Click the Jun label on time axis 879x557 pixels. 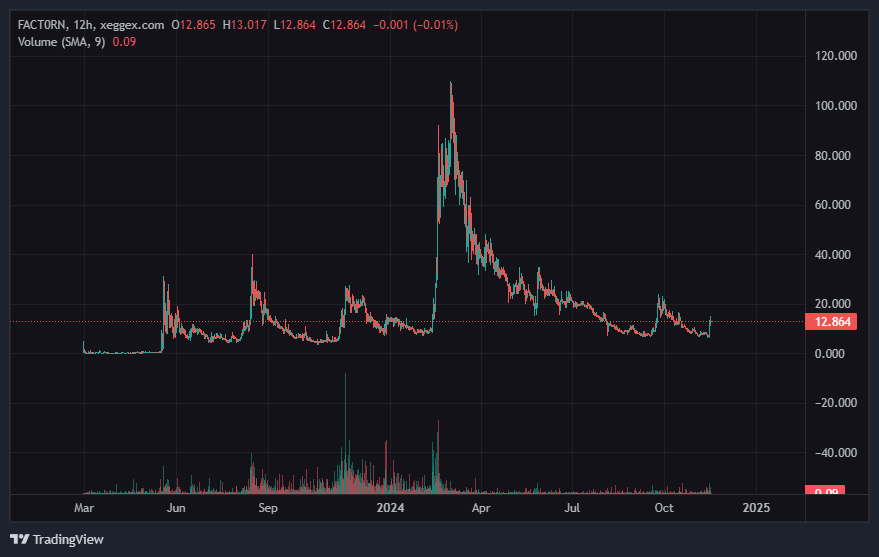[x=176, y=508]
